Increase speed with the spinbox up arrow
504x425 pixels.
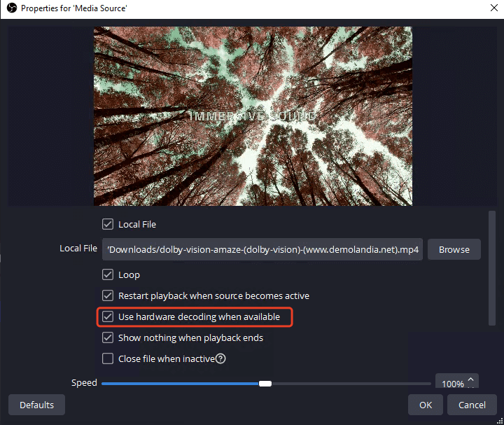471,379
